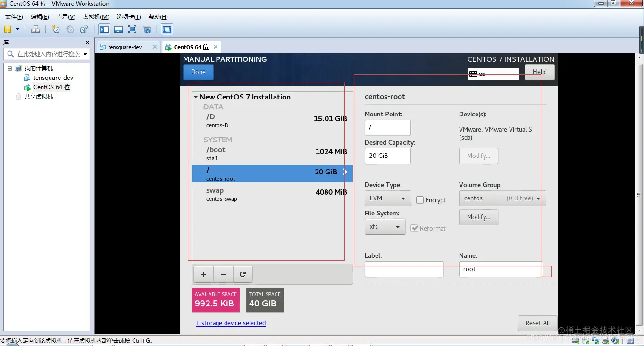Close the library panel with the X
The width and height of the screenshot is (644, 346).
[x=87, y=42]
